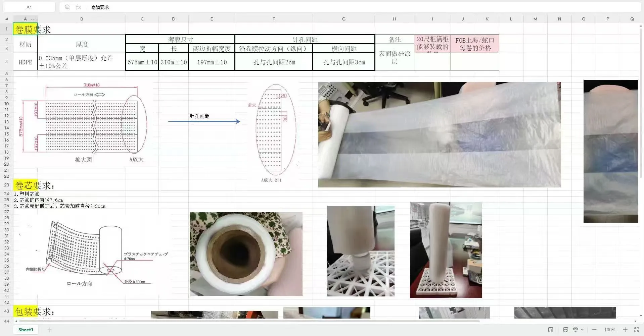Select column H header
The image size is (644, 336).
[x=395, y=19]
